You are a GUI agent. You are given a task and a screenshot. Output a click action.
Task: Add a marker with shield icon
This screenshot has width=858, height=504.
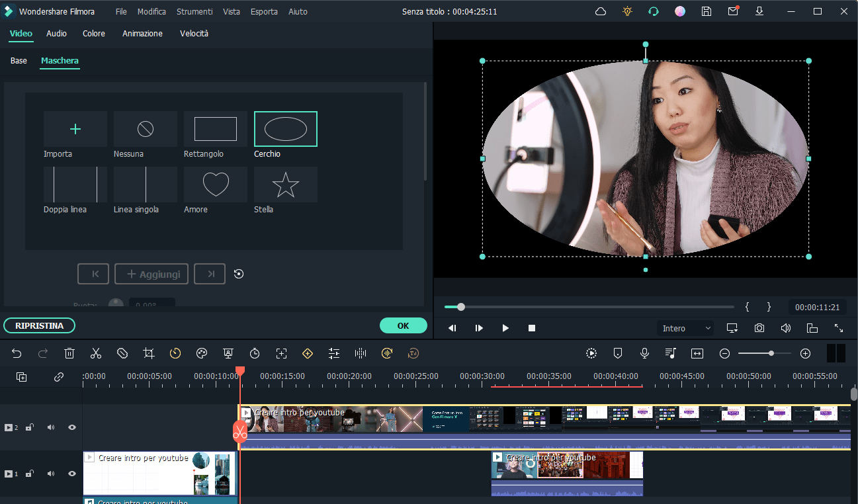click(x=618, y=354)
